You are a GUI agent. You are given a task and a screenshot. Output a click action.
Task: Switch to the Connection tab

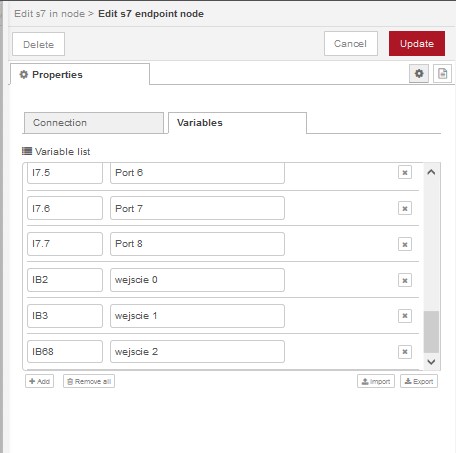coord(94,123)
